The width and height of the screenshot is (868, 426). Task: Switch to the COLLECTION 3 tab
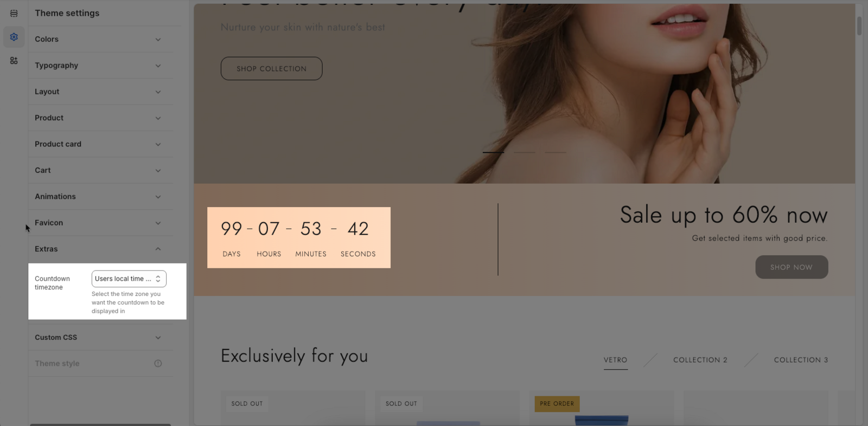point(801,360)
